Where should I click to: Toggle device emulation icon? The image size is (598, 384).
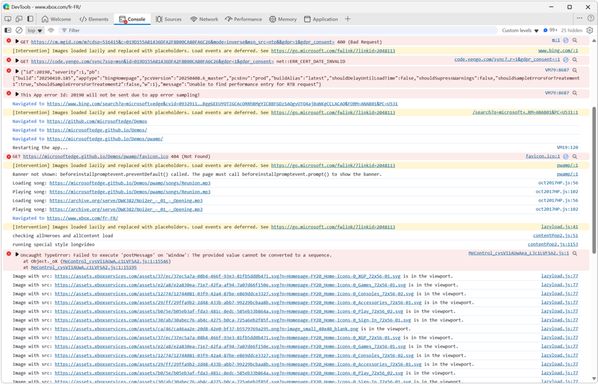click(19, 19)
